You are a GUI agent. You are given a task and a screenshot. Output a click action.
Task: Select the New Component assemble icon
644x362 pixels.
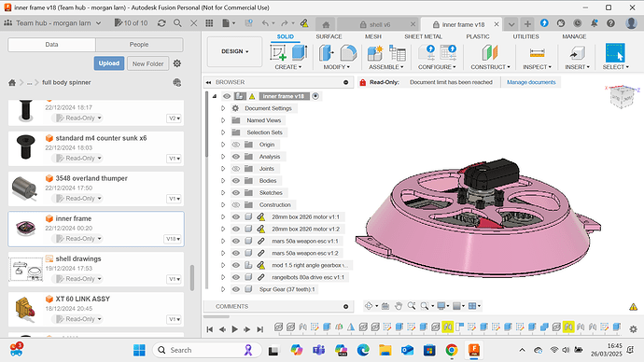[375, 53]
